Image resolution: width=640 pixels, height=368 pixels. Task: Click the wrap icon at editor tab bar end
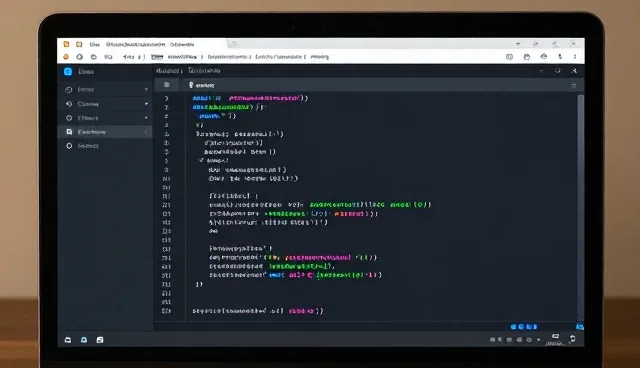coord(573,85)
